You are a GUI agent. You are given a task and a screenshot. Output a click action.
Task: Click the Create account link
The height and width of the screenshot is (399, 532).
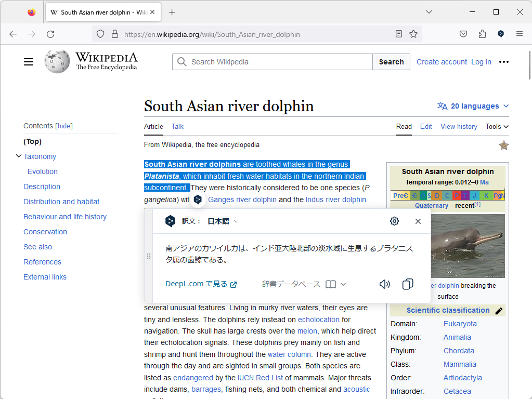(442, 61)
